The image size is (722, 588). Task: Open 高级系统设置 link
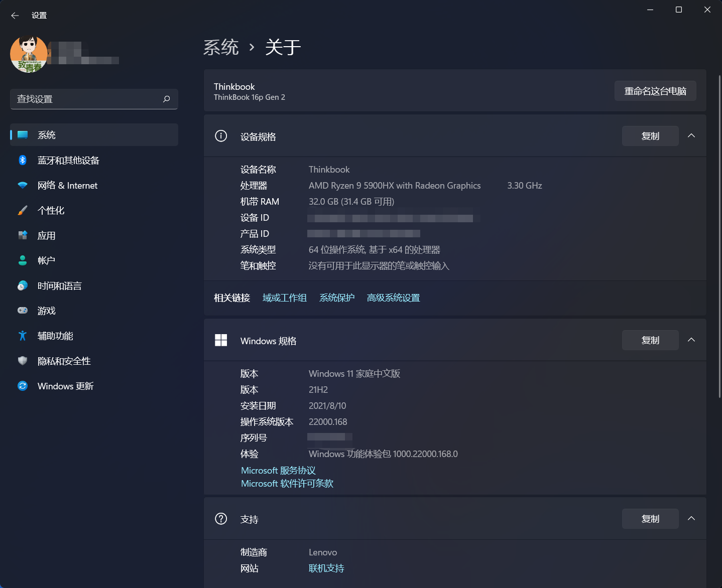393,298
